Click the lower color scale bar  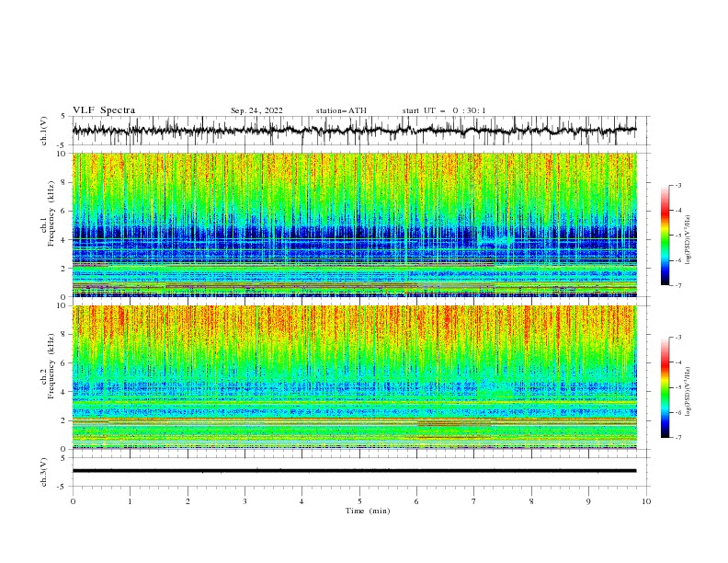point(665,387)
